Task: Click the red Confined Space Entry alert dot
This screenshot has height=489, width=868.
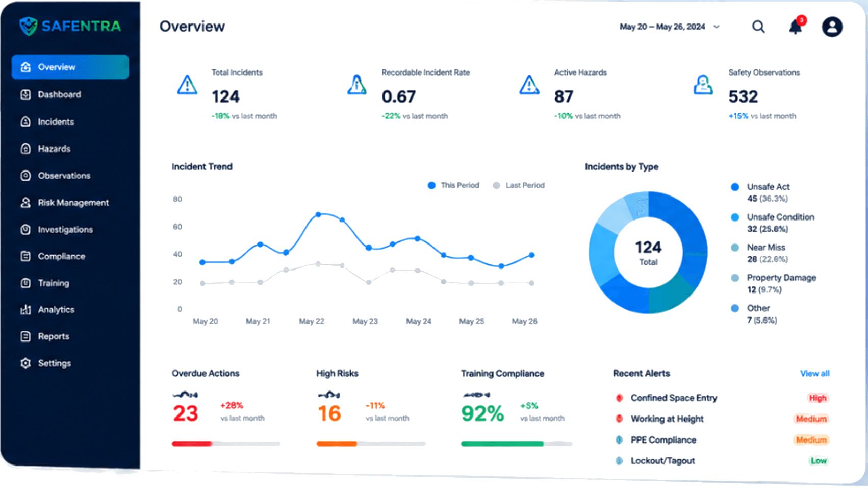Action: pyautogui.click(x=620, y=398)
